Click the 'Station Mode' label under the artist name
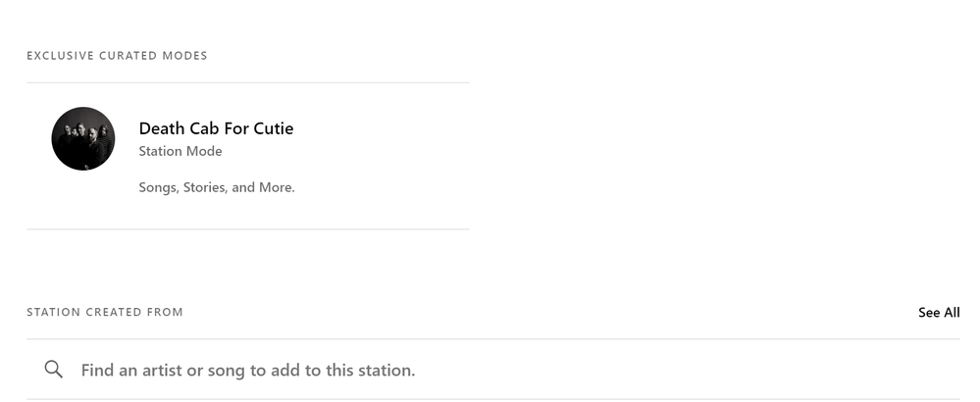 (x=181, y=151)
